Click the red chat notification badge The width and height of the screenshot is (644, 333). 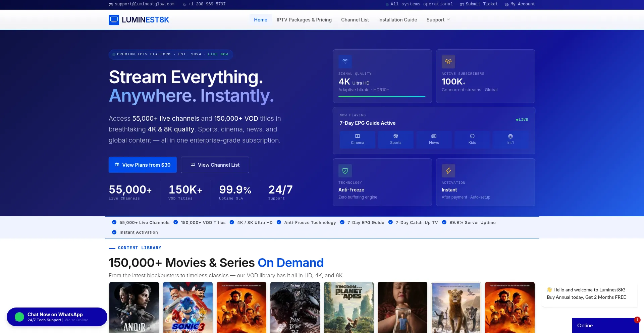click(637, 320)
